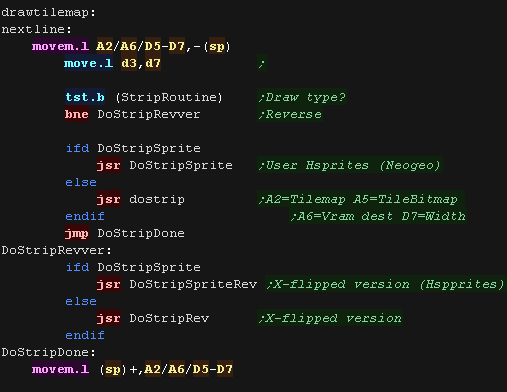Select the "DoStripSpriteRev" operand
This screenshot has height=392, width=507.
193,284
